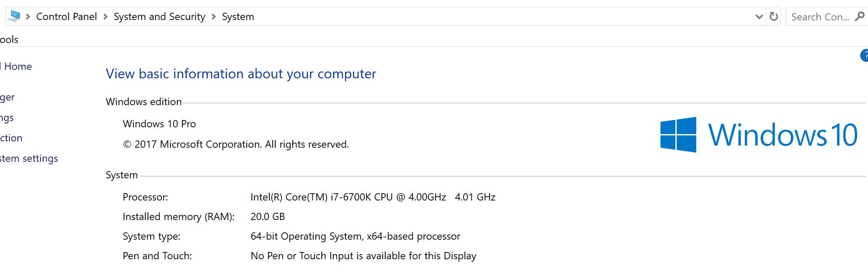
Task: Click the chevron next to the computer icon
Action: pos(28,16)
